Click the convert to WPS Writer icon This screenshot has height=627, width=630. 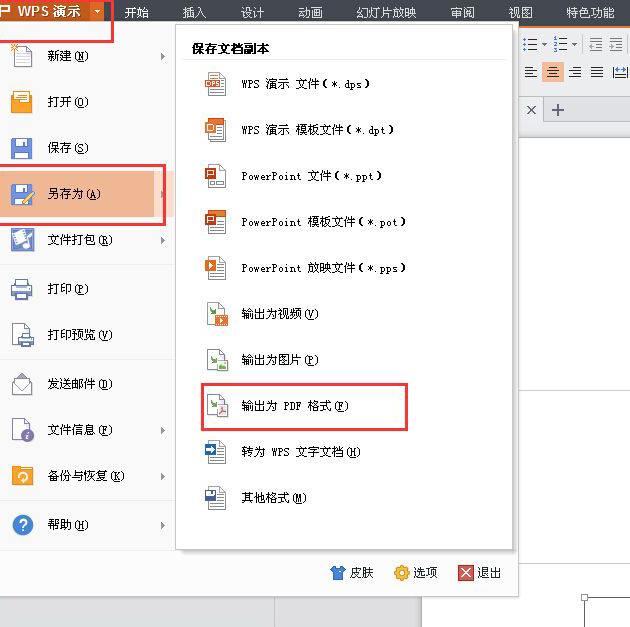[216, 452]
